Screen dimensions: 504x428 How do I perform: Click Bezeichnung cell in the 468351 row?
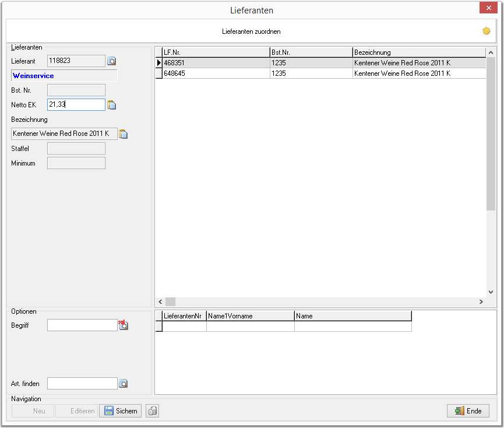click(419, 63)
